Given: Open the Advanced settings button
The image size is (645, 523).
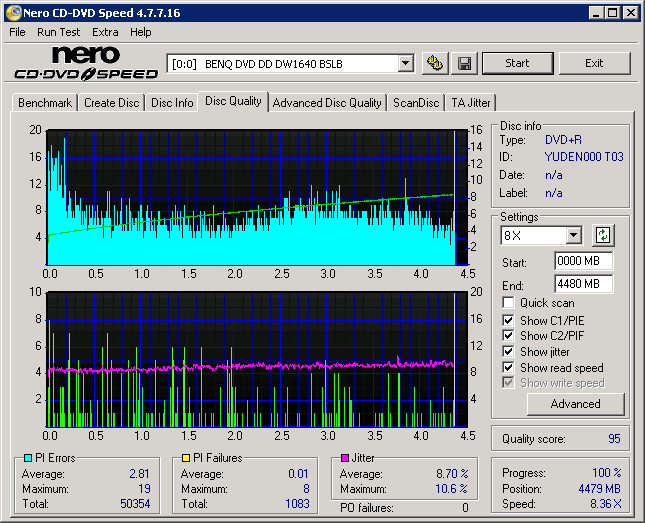Looking at the screenshot, I should click(x=575, y=404).
